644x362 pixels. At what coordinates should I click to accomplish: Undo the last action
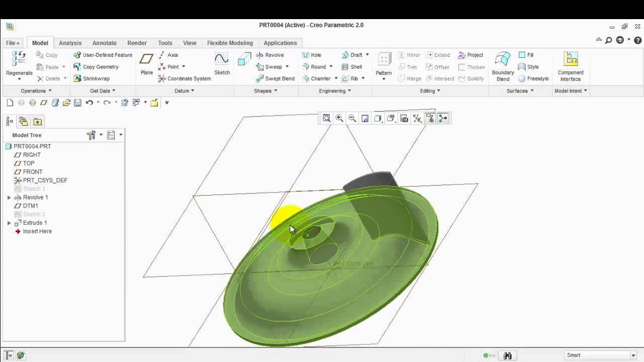point(89,103)
